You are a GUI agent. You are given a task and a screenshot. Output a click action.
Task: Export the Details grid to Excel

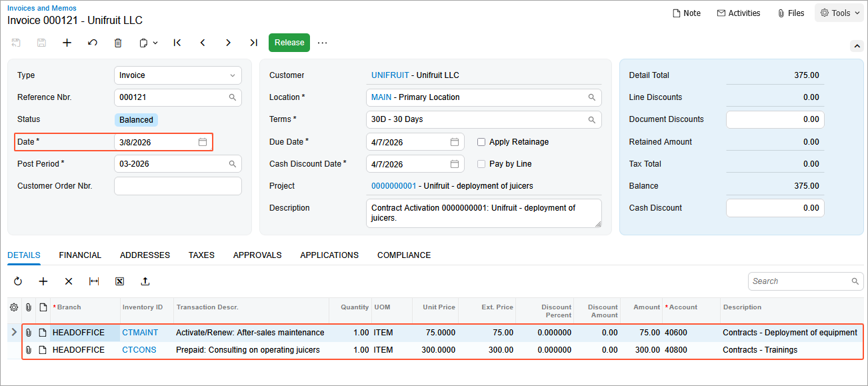(119, 281)
